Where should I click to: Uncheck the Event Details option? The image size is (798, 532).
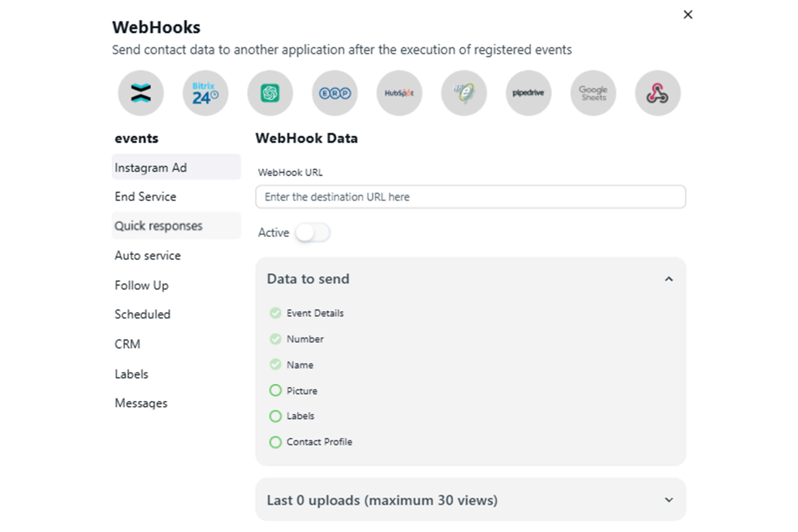coord(276,313)
